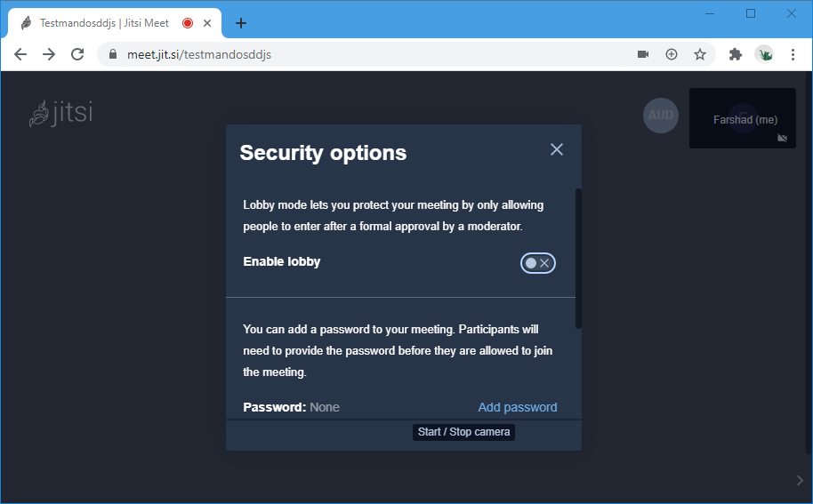
Task: Open the Extensions puzzle icon
Action: tap(735, 54)
